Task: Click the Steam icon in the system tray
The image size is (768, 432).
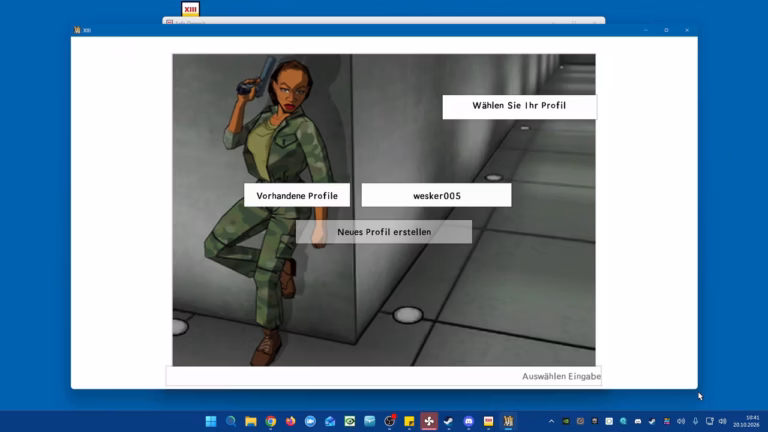Action: [652, 421]
